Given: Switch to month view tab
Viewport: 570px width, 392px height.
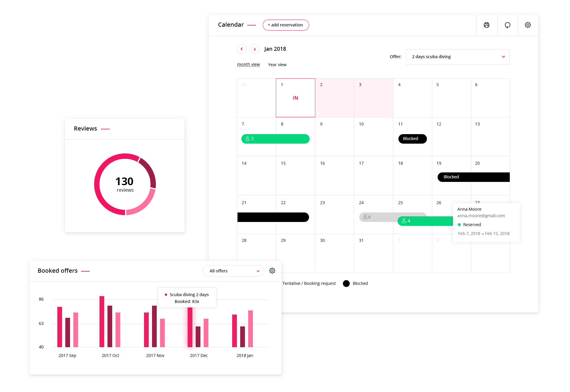Looking at the screenshot, I should click(248, 64).
